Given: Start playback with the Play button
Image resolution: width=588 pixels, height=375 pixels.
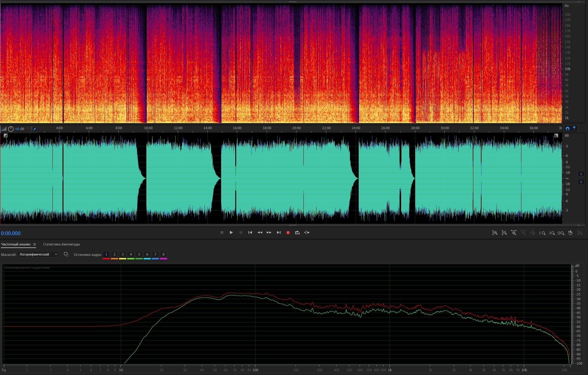Looking at the screenshot, I should [231, 233].
